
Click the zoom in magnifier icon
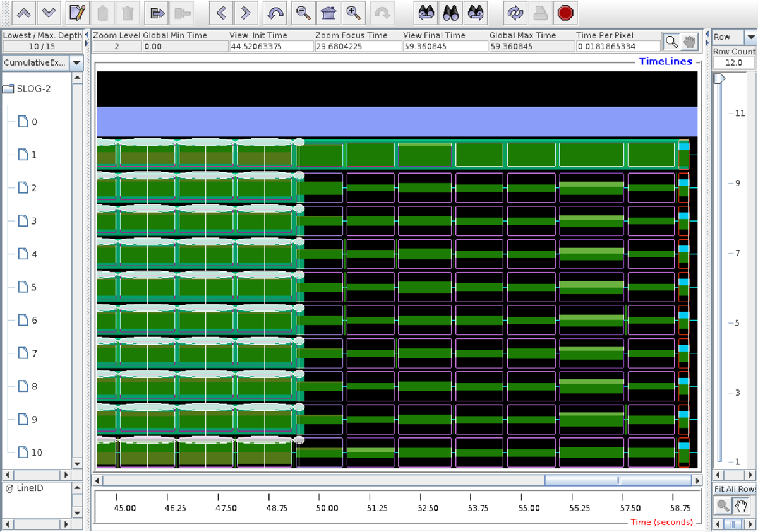click(x=354, y=12)
